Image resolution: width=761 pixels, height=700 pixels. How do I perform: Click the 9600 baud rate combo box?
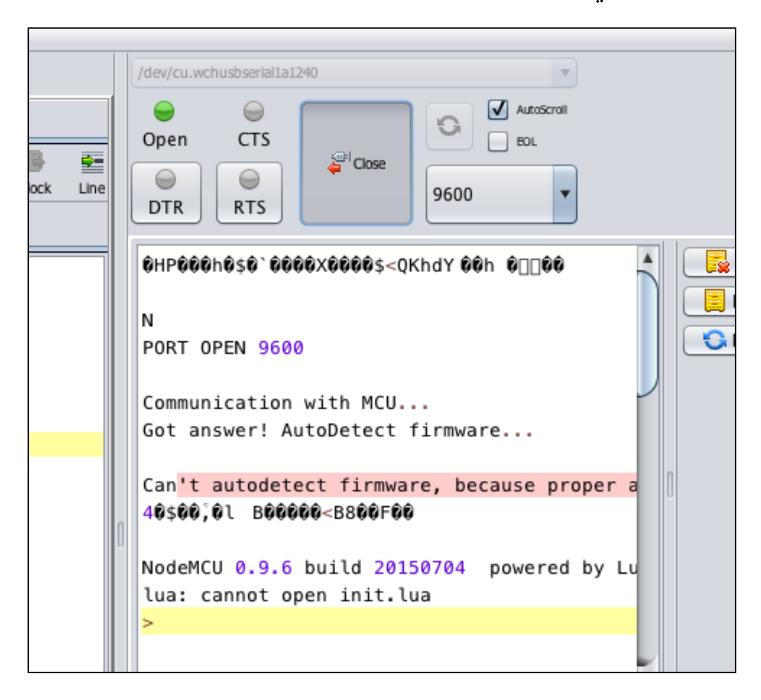[490, 194]
